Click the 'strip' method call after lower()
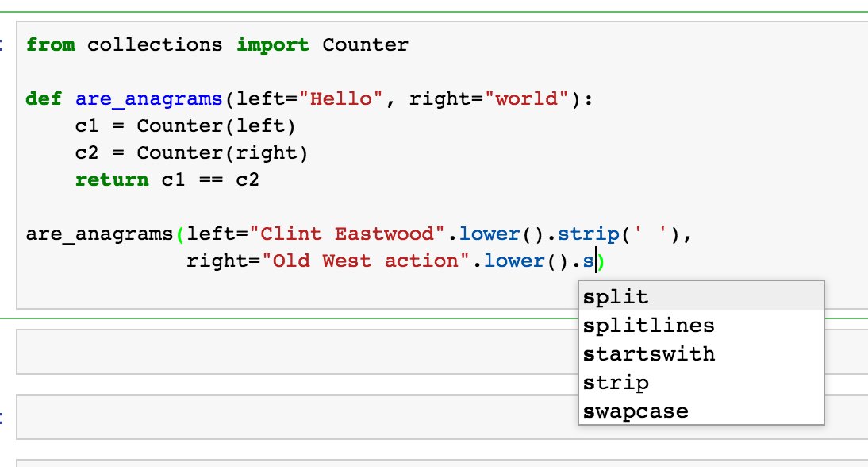The image size is (868, 467). coord(589,234)
